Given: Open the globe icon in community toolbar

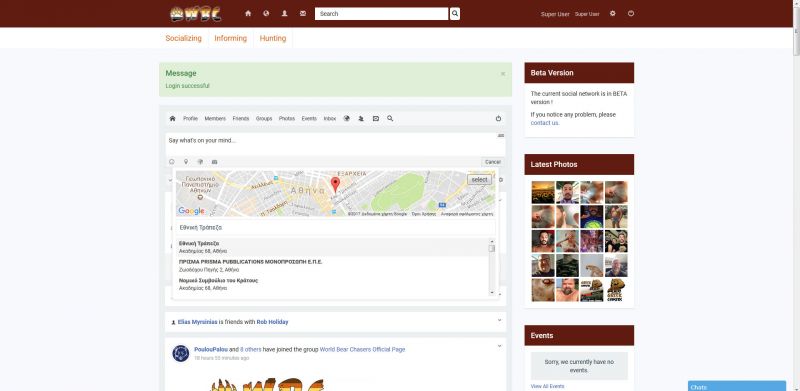Looking at the screenshot, I should click(x=347, y=118).
